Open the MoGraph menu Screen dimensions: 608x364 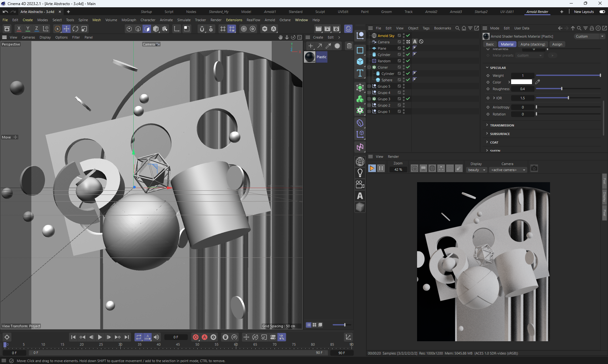pyautogui.click(x=129, y=20)
